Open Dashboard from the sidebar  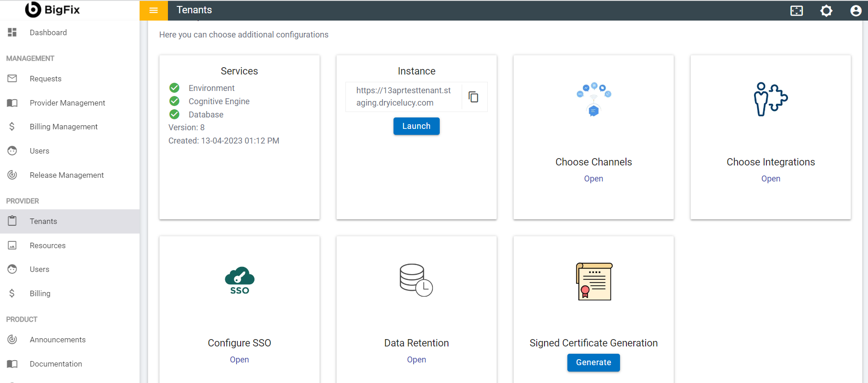[x=48, y=32]
